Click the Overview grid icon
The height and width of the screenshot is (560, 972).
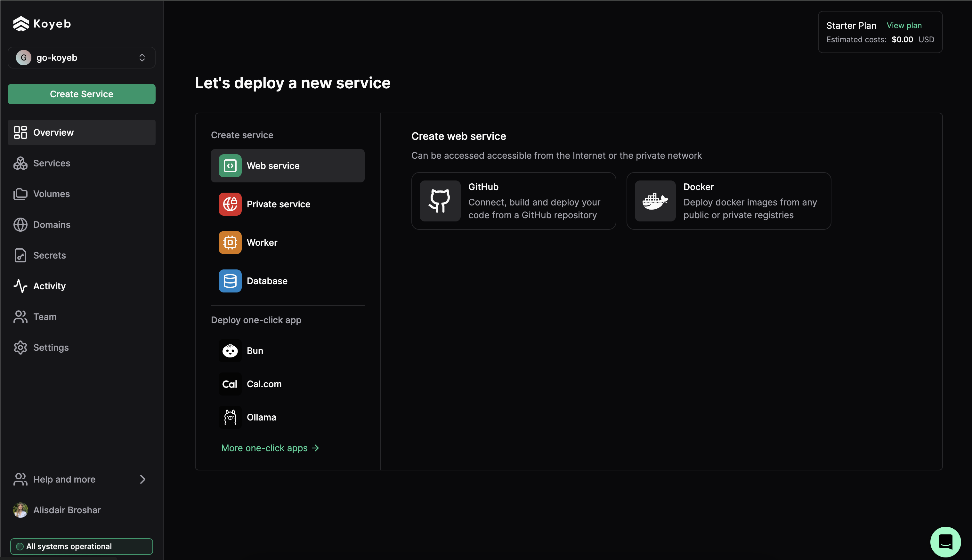[20, 132]
